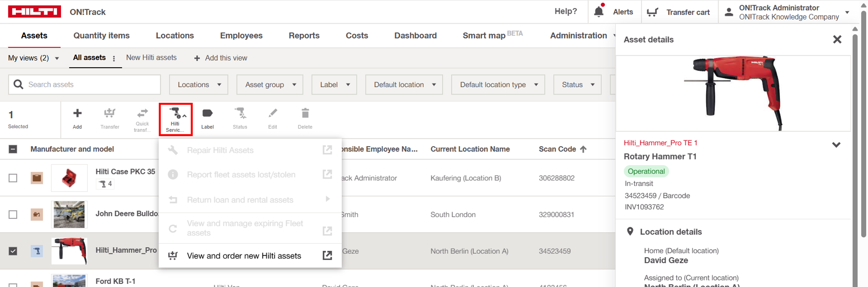868x287 pixels.
Task: Click the asset type icon for Hilti_Hammer_Pro
Action: (x=37, y=251)
